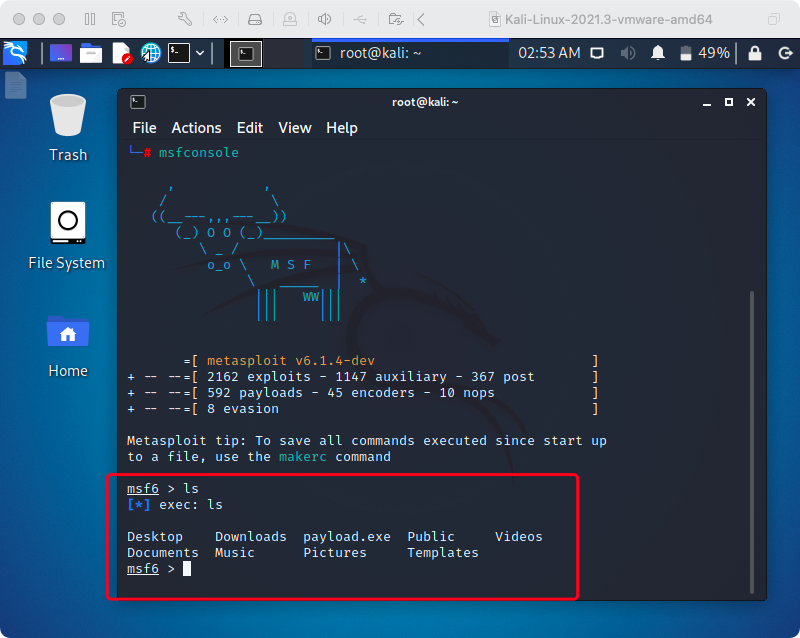Click the terminal vertical scrollbar
800x638 pixels.
[752, 441]
